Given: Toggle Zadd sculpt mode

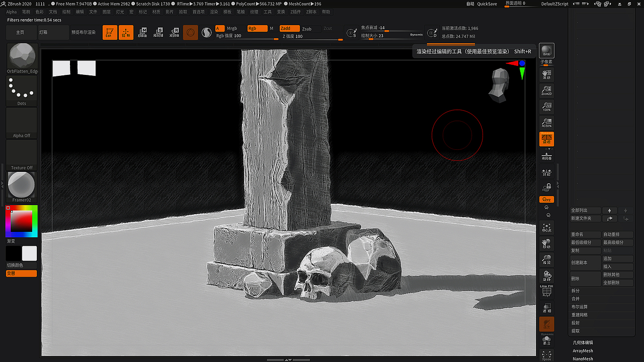Looking at the screenshot, I should coord(289,28).
